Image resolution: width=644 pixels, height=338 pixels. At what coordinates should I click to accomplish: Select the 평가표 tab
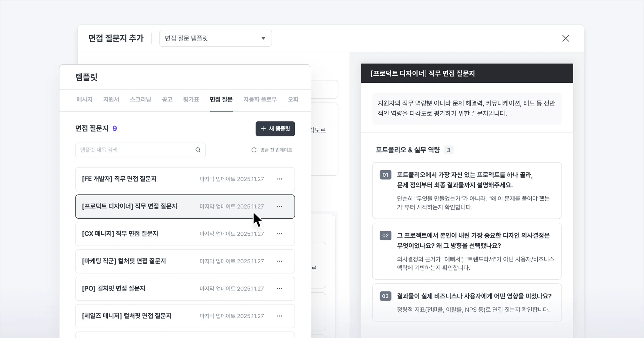191,99
